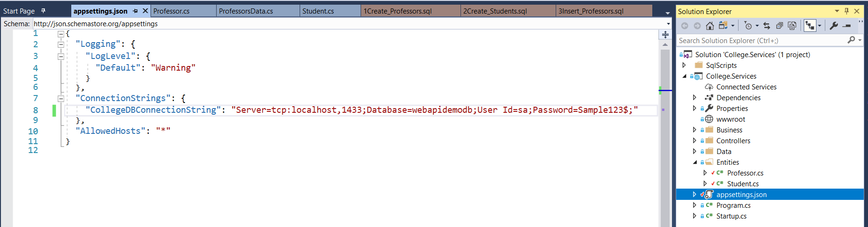
Task: Click the editor split window handle icon
Action: [665, 35]
